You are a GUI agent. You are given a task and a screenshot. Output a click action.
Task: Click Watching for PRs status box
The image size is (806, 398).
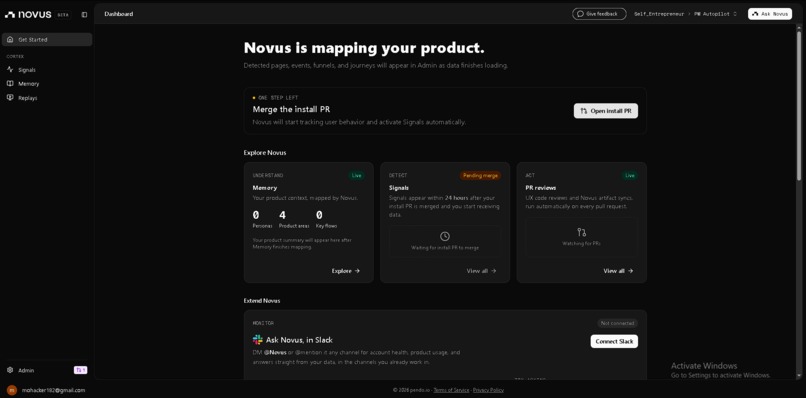pyautogui.click(x=581, y=237)
